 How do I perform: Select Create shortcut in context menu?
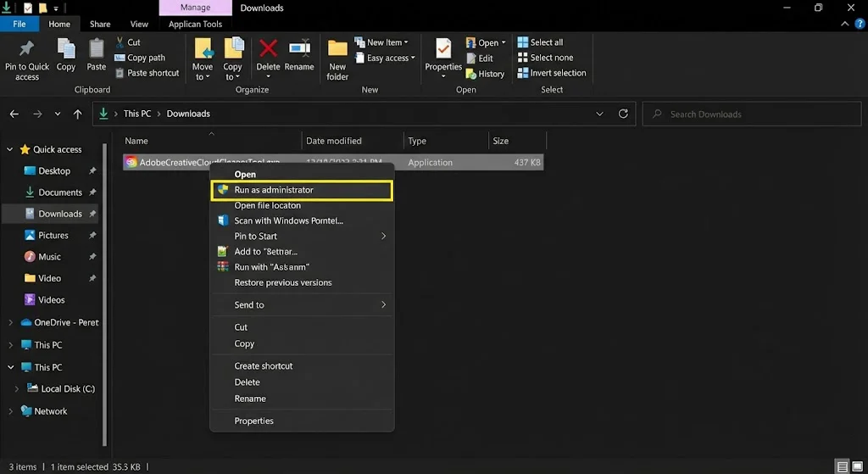pyautogui.click(x=264, y=366)
